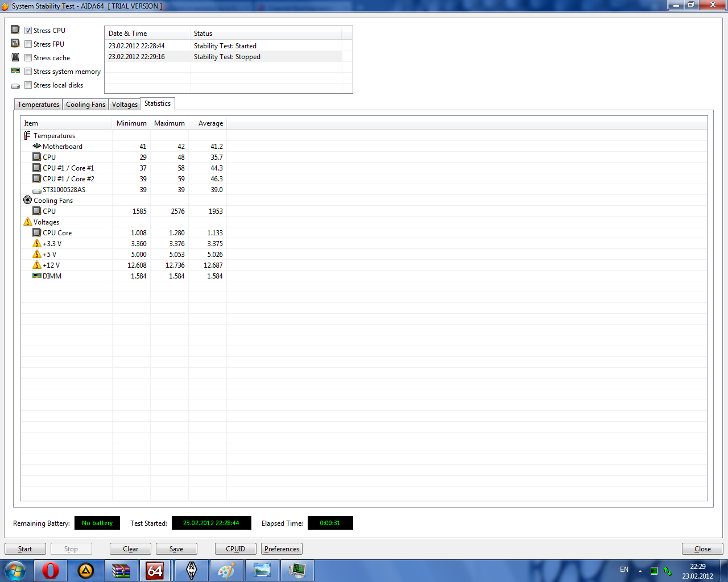The height and width of the screenshot is (582, 728).
Task: Select the Statistics tab
Action: (x=158, y=103)
